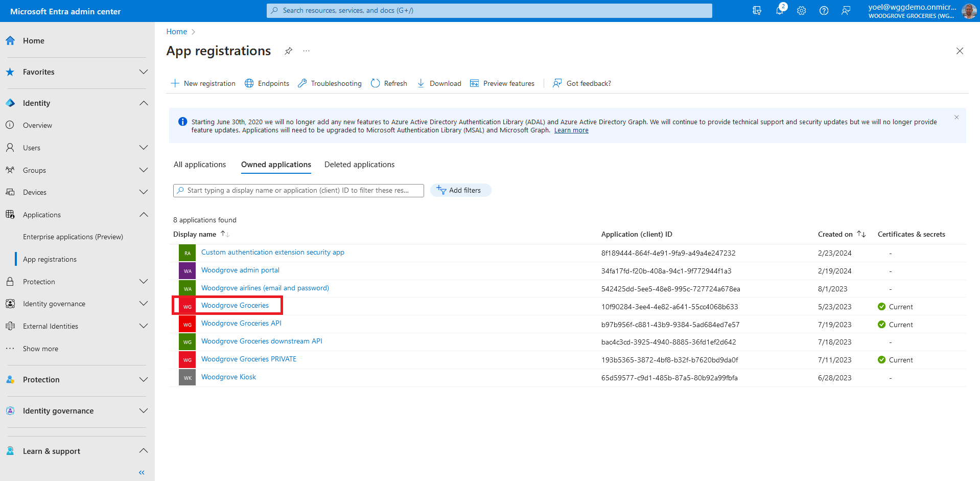Image resolution: width=980 pixels, height=481 pixels.
Task: Click the help question mark icon
Action: pos(824,11)
